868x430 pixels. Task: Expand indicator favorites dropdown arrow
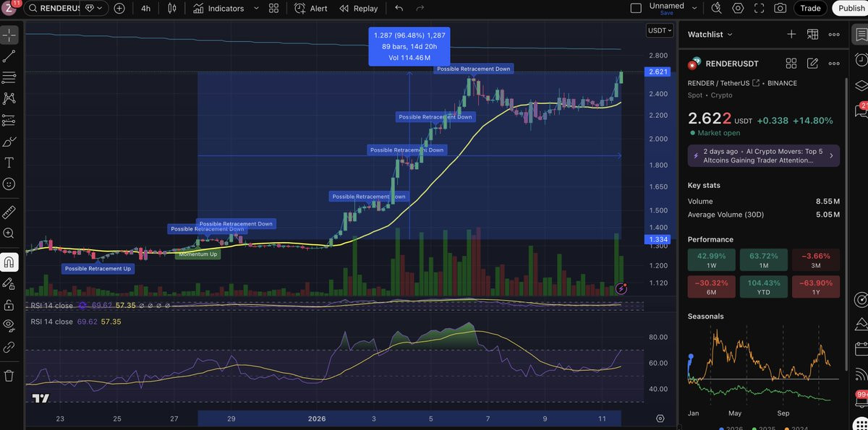pyautogui.click(x=256, y=9)
